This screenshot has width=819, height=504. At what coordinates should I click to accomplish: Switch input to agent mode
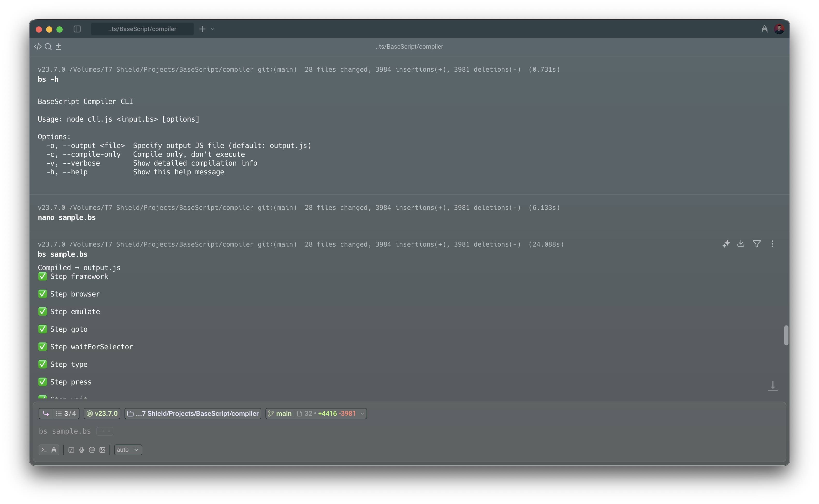pos(54,450)
